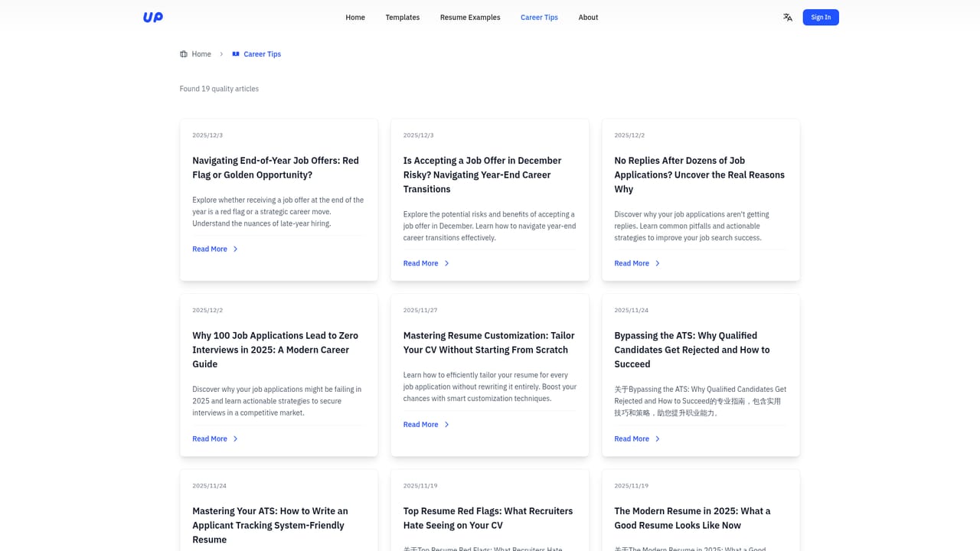This screenshot has height=551, width=980.
Task: Click description 'Discover why your job applications might be failing'
Action: click(x=276, y=401)
